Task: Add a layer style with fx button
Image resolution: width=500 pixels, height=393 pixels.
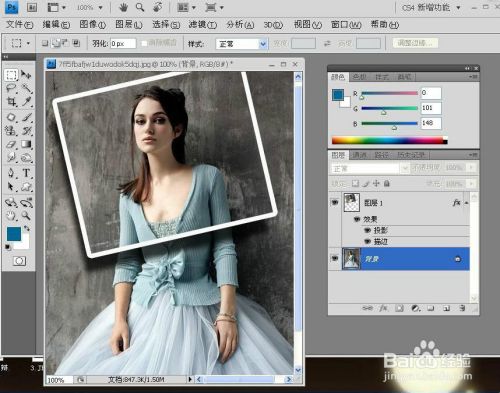Action: pos(383,308)
